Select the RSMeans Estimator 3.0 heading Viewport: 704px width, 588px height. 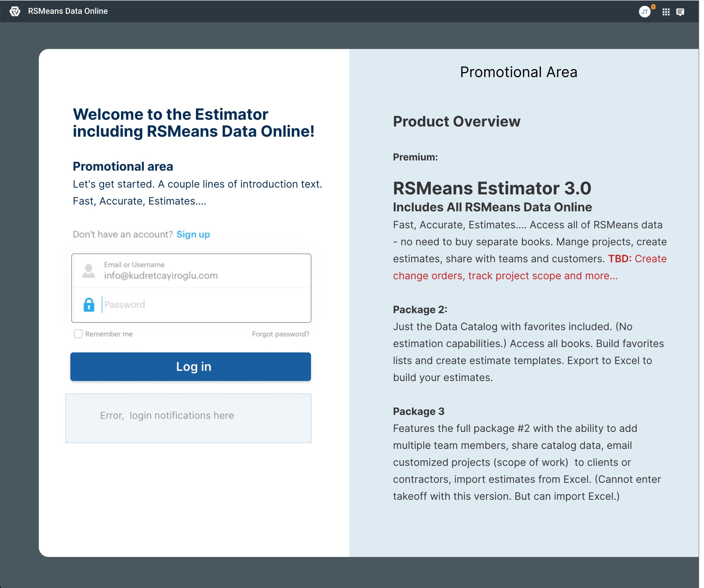(x=492, y=188)
